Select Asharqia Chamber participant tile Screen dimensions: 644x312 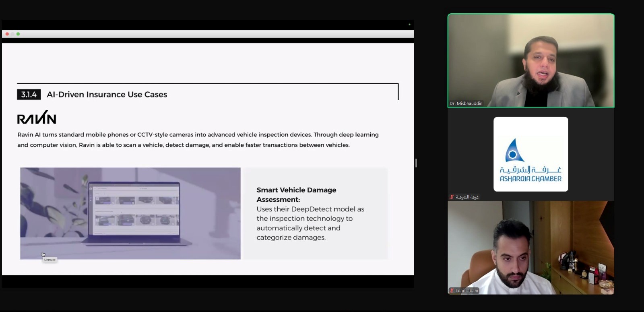[x=531, y=154]
